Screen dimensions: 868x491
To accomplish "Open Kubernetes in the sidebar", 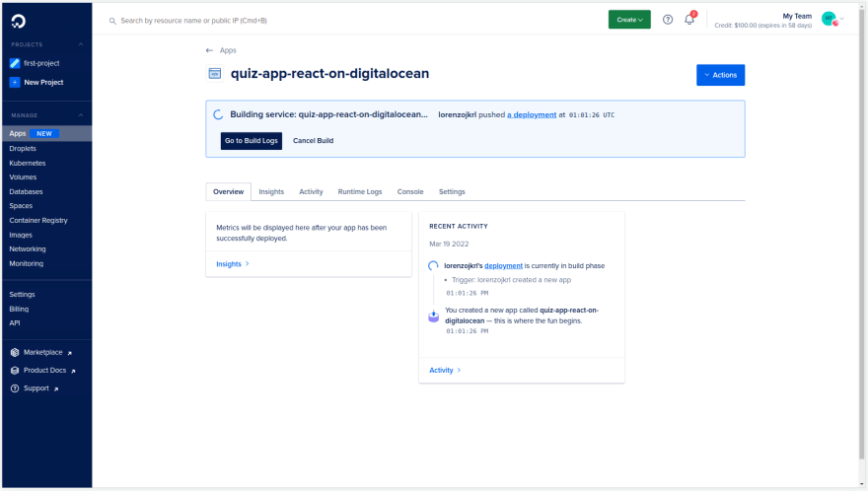I will tap(28, 164).
